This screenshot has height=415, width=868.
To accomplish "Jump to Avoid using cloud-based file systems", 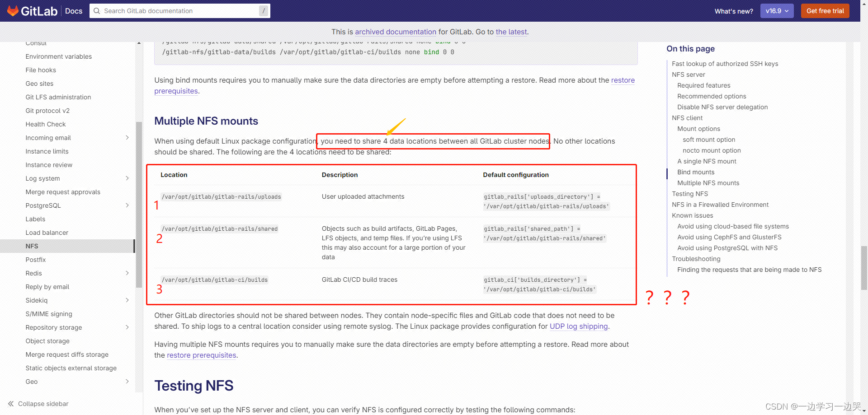I will (733, 226).
